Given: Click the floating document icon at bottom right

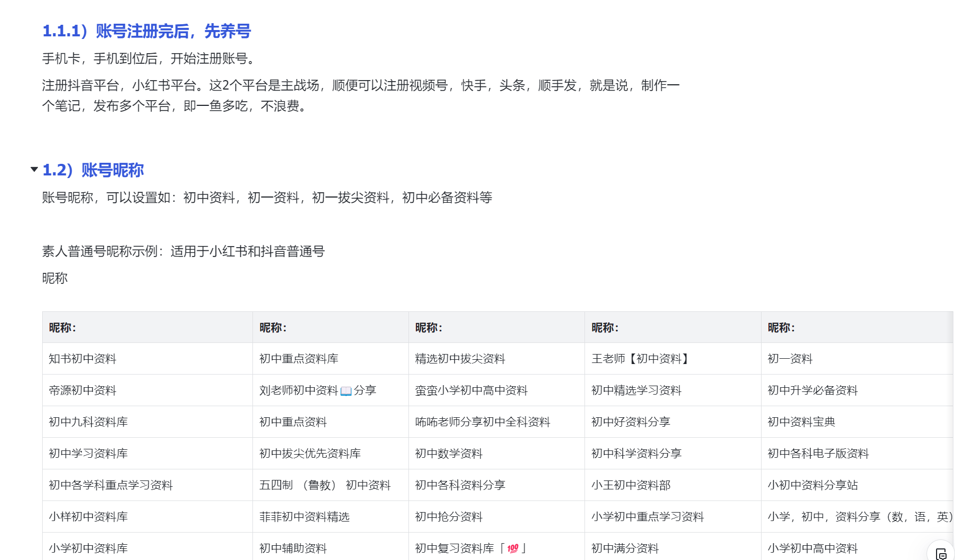Looking at the screenshot, I should (941, 554).
